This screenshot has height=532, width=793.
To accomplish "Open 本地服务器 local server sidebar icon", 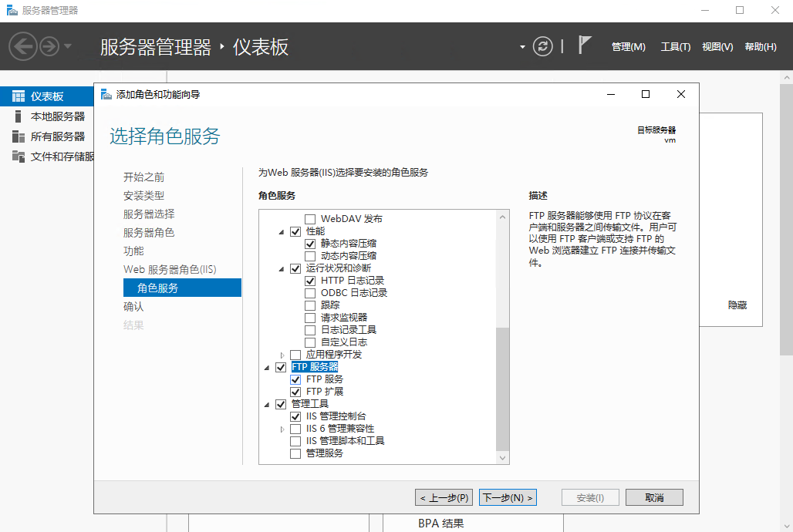I will (x=19, y=116).
